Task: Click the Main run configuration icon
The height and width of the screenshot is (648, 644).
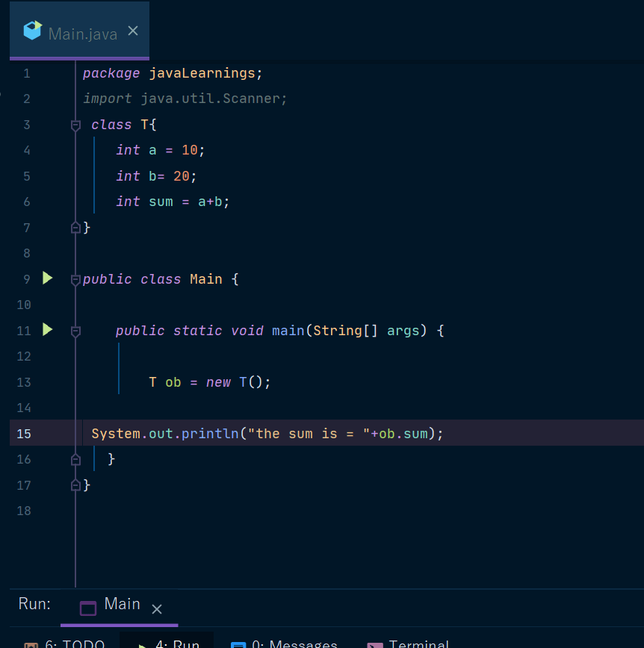Action: pos(88,608)
